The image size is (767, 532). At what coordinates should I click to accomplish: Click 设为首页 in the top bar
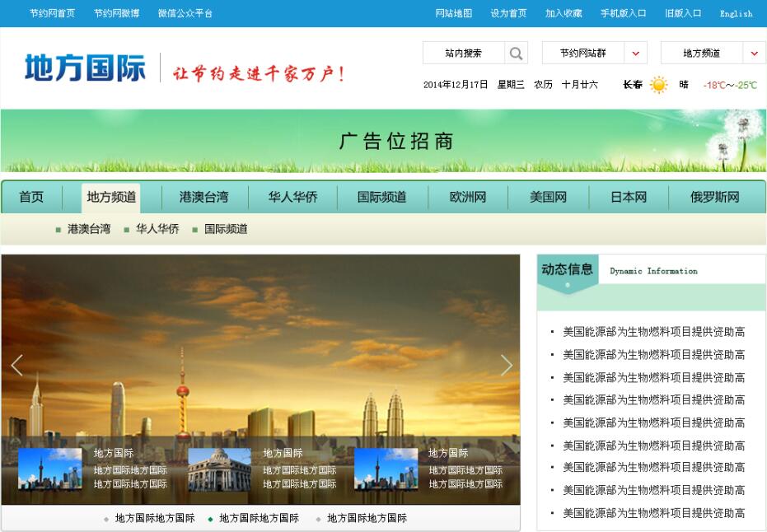tap(509, 13)
